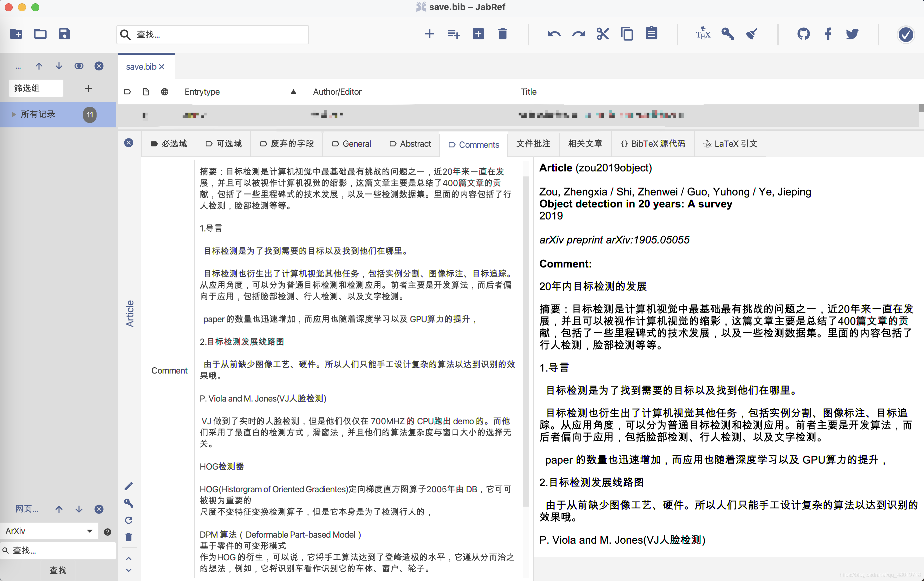
Task: Close the web search panel
Action: click(99, 509)
